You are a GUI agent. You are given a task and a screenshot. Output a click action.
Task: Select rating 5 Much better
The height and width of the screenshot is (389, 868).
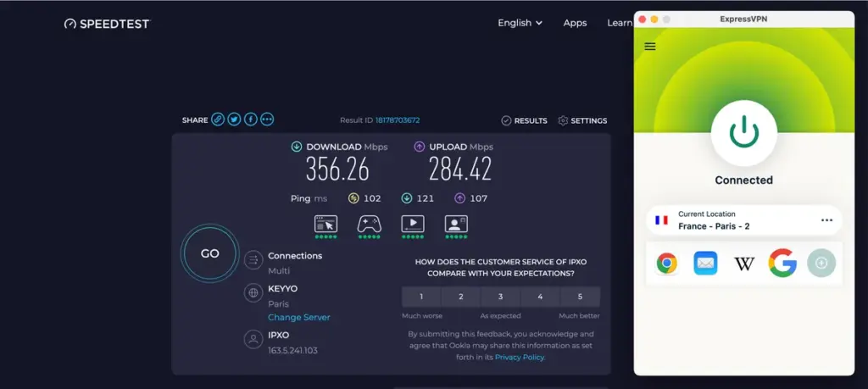tap(580, 297)
